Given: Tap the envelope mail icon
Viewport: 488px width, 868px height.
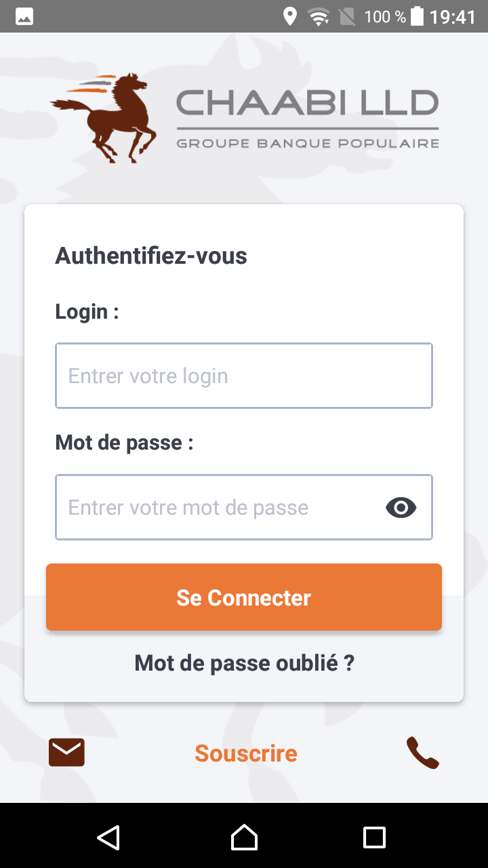Looking at the screenshot, I should coord(66,752).
